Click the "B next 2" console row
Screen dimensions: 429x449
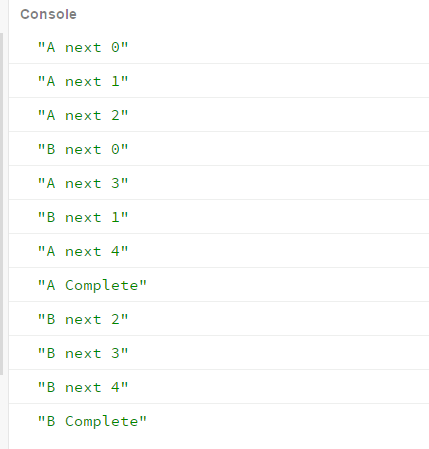pyautogui.click(x=219, y=319)
